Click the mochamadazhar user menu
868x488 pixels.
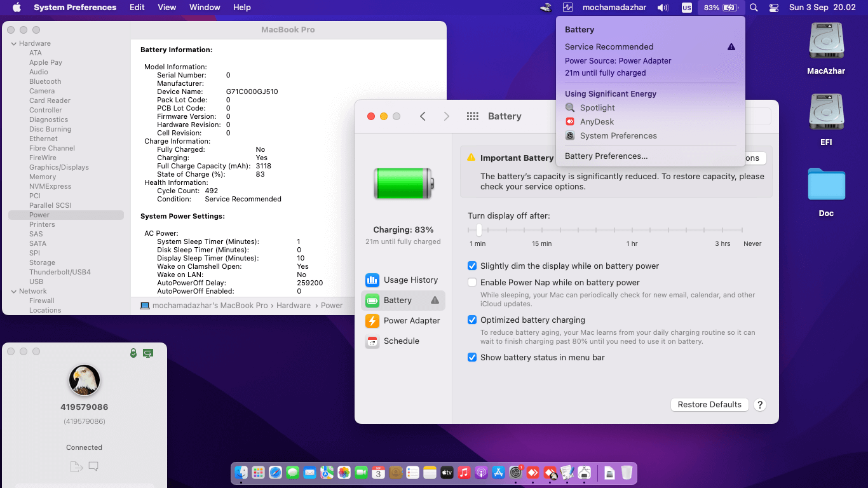616,8
